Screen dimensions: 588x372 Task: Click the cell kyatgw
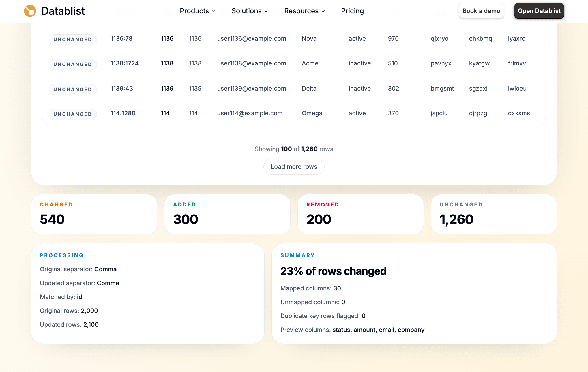(x=479, y=63)
